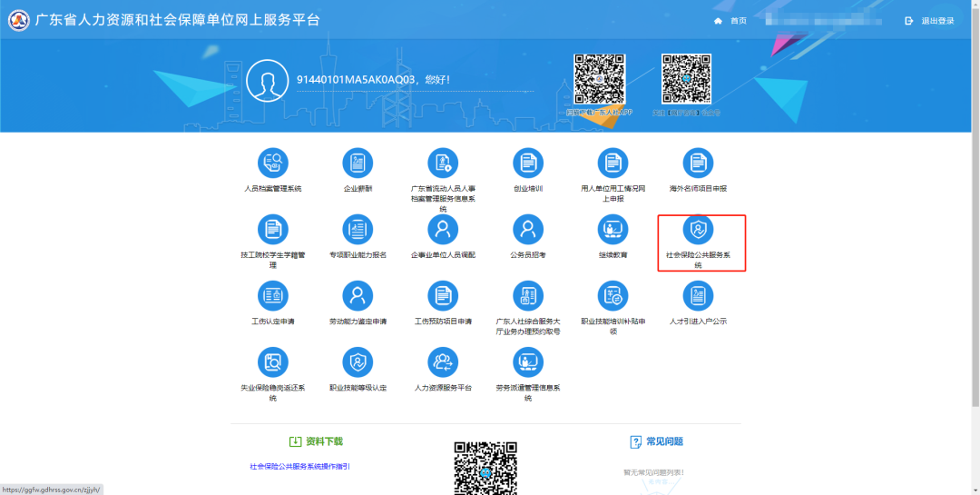Image resolution: width=980 pixels, height=495 pixels.
Task: Click 海外名师项目申报 icon
Action: click(x=698, y=163)
